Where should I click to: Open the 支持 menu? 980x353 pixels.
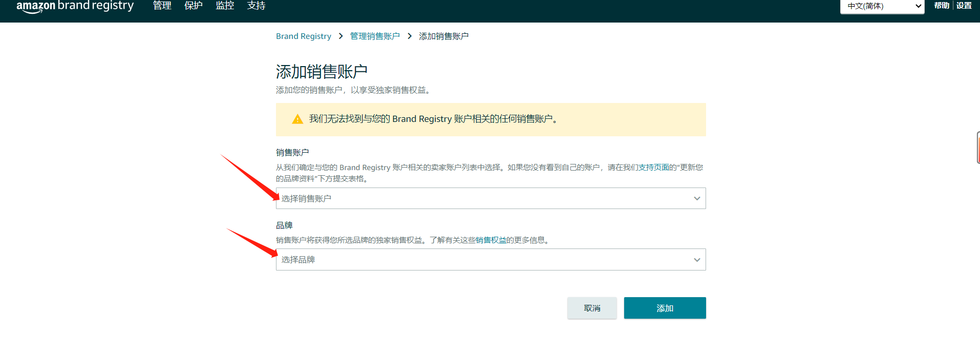point(256,6)
